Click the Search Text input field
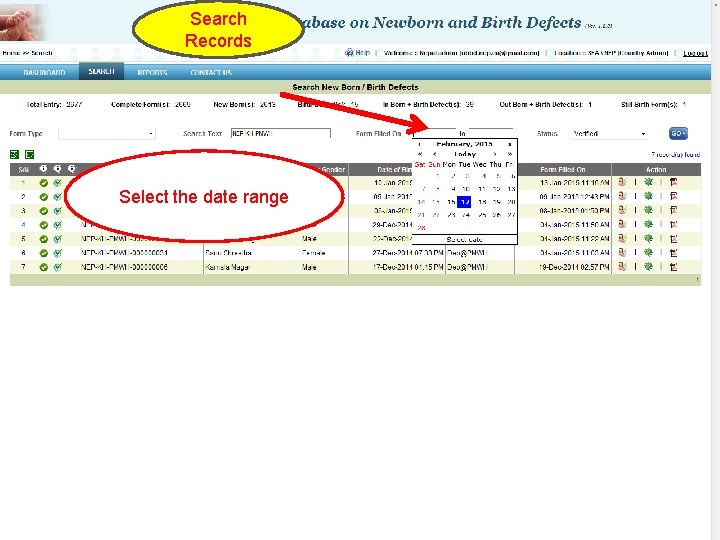The height and width of the screenshot is (540, 720). 281,134
